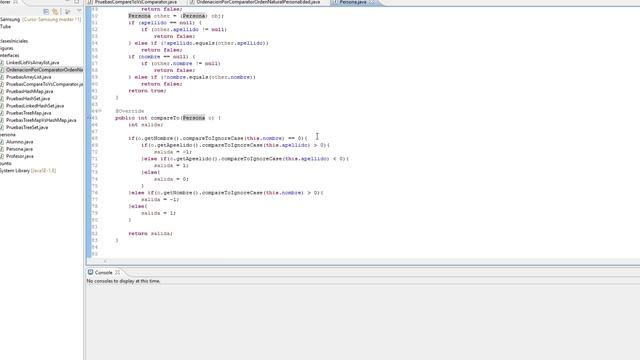640x360 pixels.
Task: Collapse the @Override compareTo method fold marker
Action: pos(100,111)
